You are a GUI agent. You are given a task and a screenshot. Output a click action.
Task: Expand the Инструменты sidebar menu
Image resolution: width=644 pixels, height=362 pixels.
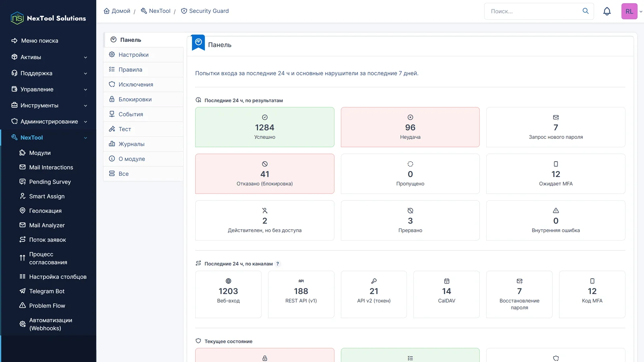point(48,105)
